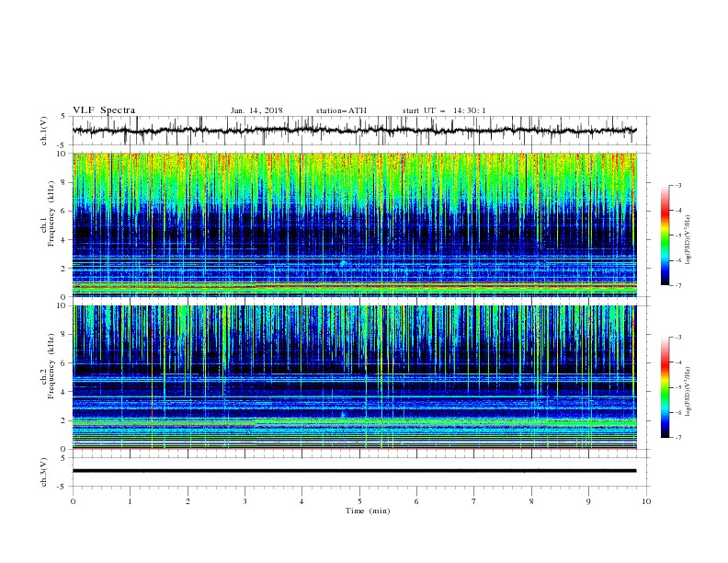Image resolution: width=728 pixels, height=563 pixels.
Task: Click the "station=ATH" header label
Action: 341,110
